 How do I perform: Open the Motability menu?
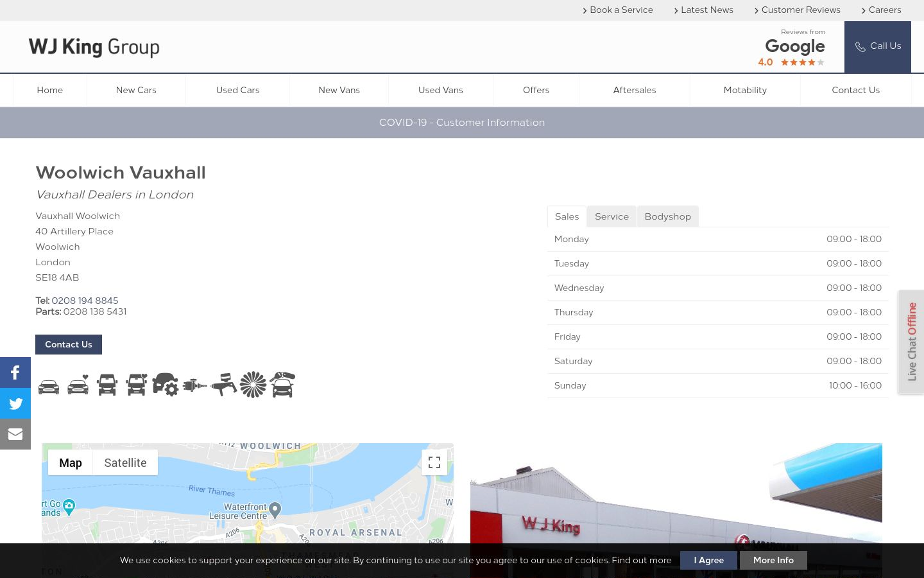745,90
